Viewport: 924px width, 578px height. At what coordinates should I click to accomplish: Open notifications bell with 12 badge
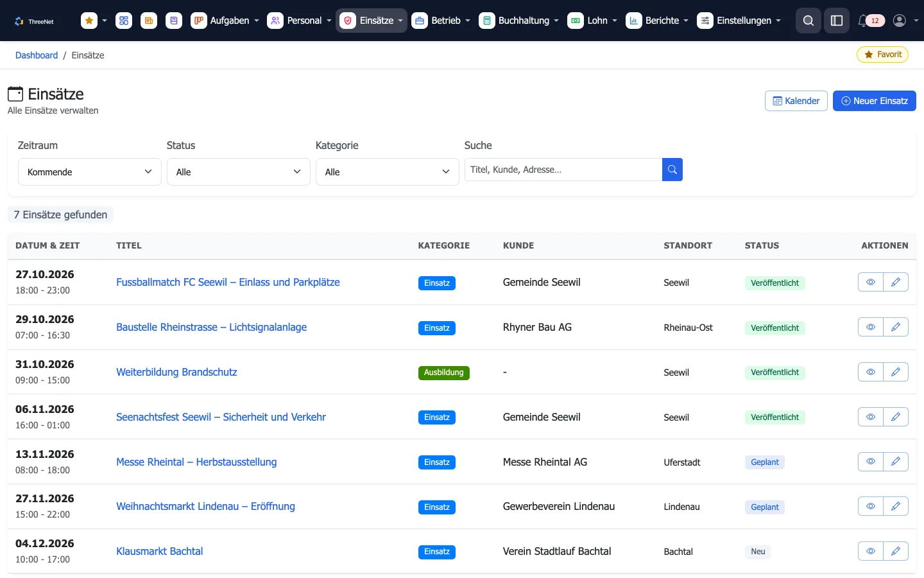click(871, 21)
